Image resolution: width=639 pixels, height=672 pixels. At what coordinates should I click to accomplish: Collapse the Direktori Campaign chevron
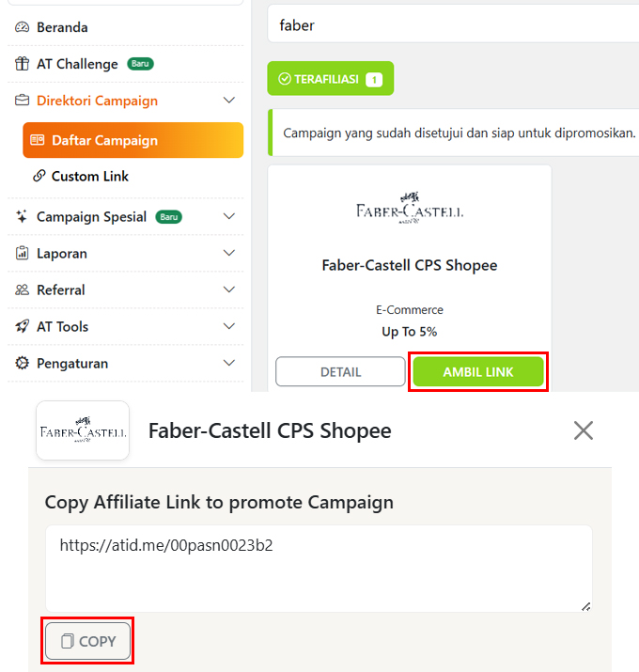coord(228,101)
